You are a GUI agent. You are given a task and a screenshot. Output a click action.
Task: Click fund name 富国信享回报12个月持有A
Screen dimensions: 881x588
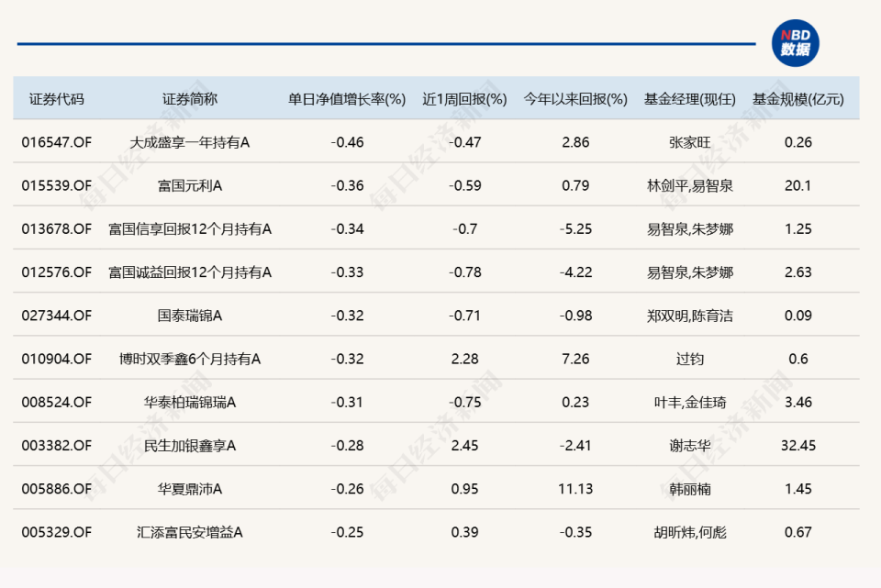pyautogui.click(x=190, y=229)
